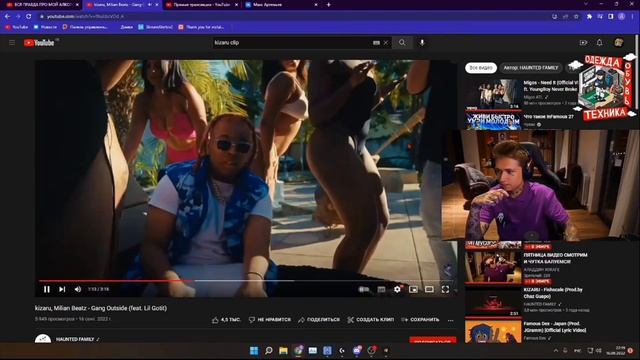This screenshot has width=640, height=360.
Task: Click the red subscribe button
Action: tap(433, 340)
